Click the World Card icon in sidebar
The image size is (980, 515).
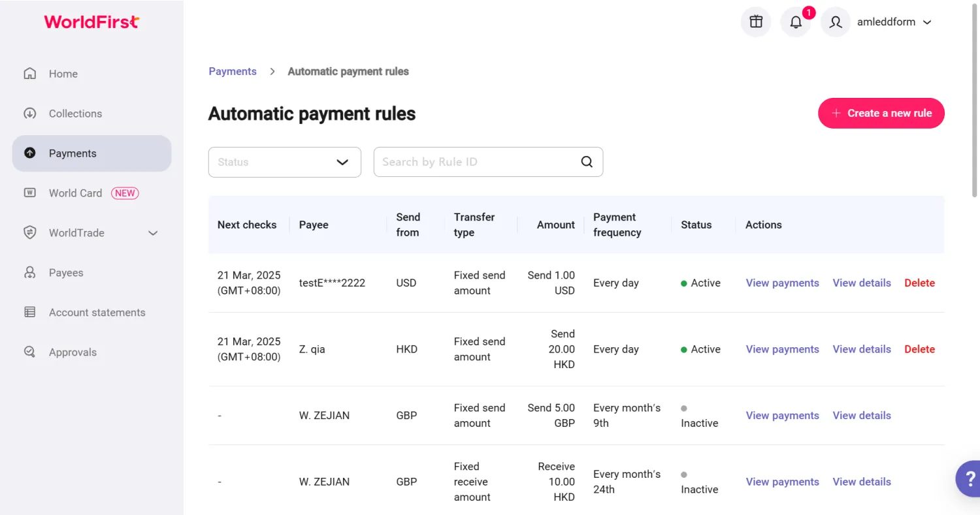(29, 193)
